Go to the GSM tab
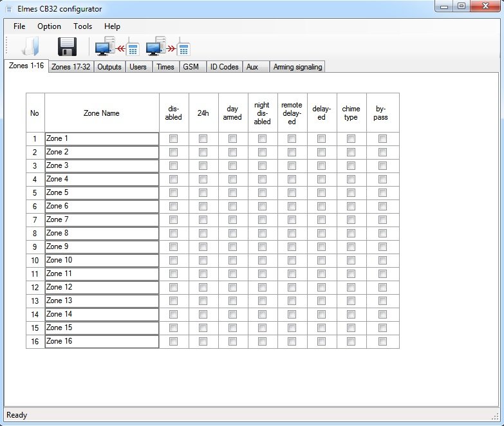Screen dimensions: 504x426 tap(191, 67)
